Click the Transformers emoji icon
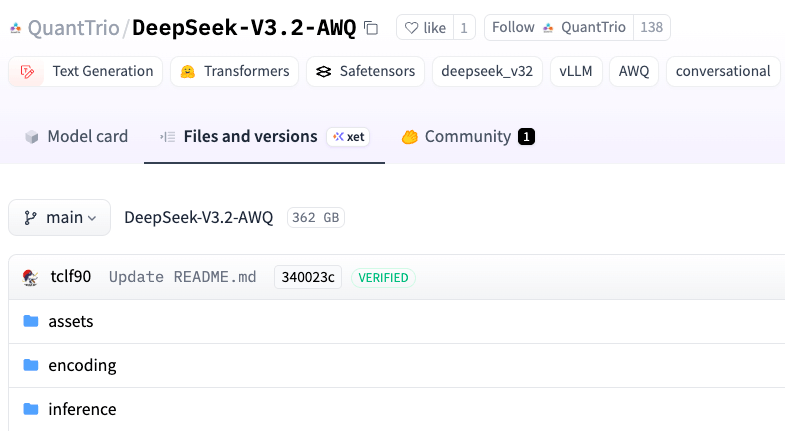Screen dimensions: 785x431 [x=187, y=72]
